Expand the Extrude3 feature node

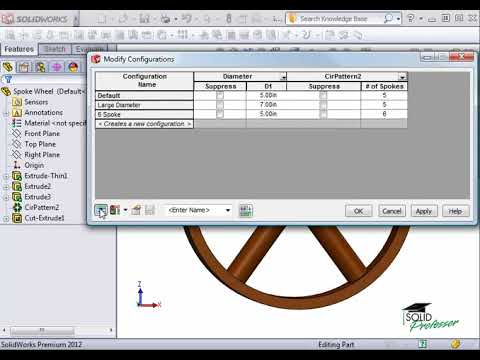6,198
